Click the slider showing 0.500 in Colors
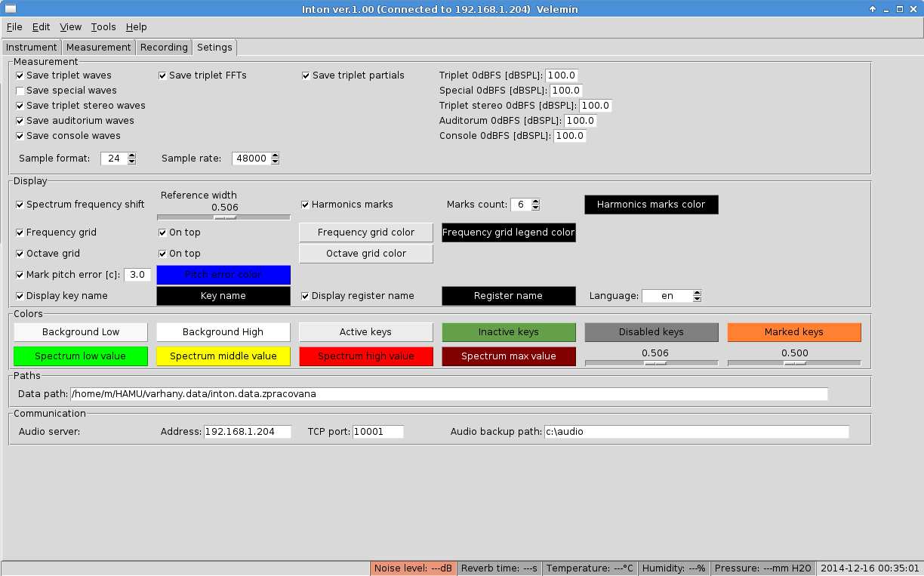Viewport: 924px width, 576px height. coord(794,363)
